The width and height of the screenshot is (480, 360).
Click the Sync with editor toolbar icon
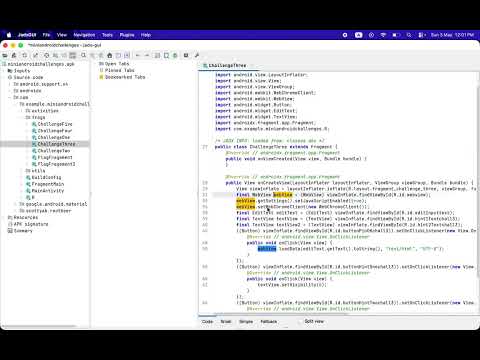tap(47, 55)
